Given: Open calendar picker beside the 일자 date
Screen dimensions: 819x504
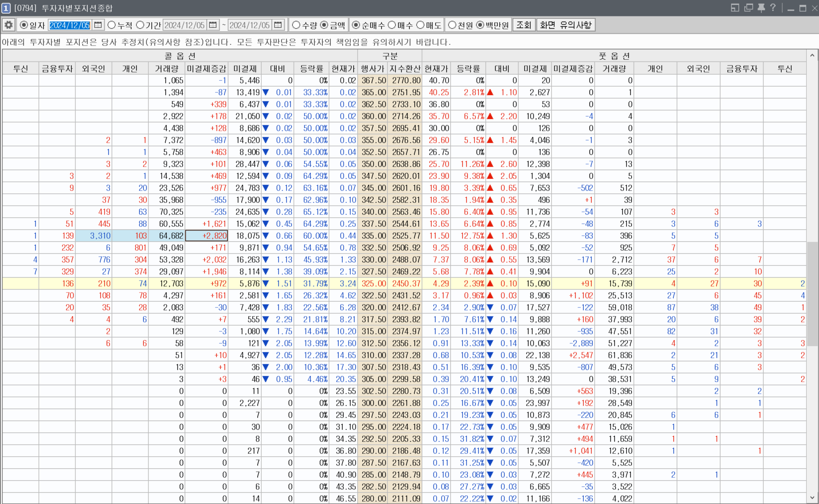Looking at the screenshot, I should point(98,25).
